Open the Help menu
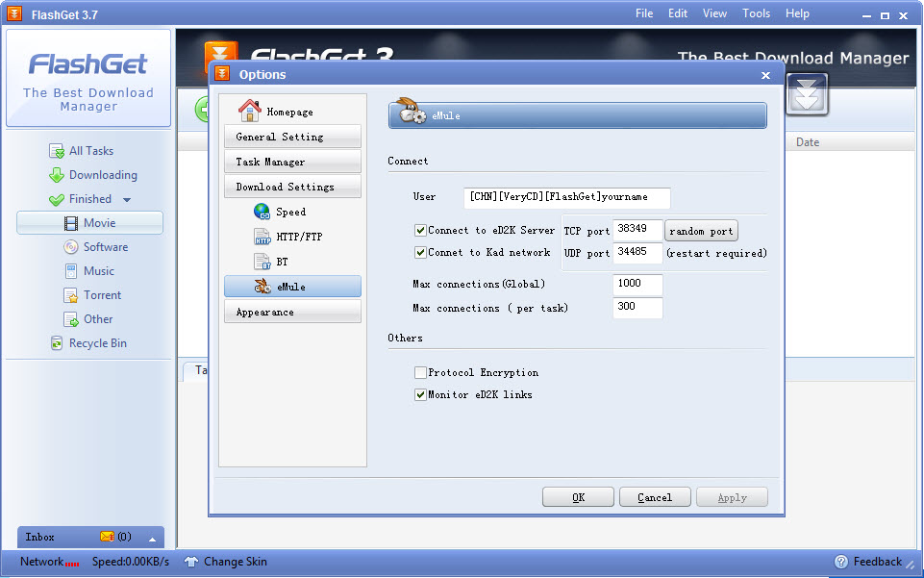The width and height of the screenshot is (924, 578). tap(797, 13)
